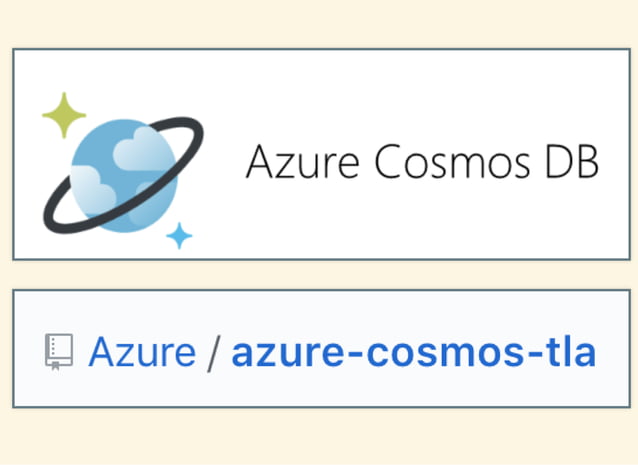Click the repository book icon

coord(59,352)
